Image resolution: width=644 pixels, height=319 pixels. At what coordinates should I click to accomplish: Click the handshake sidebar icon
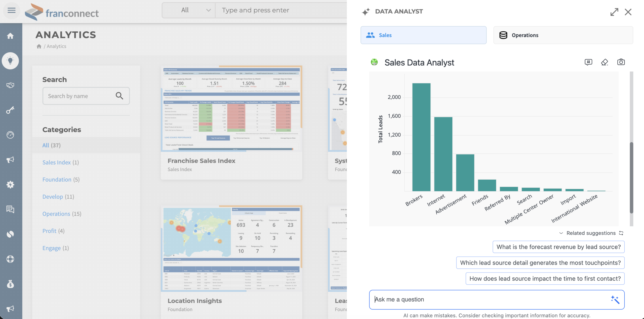[x=10, y=85]
